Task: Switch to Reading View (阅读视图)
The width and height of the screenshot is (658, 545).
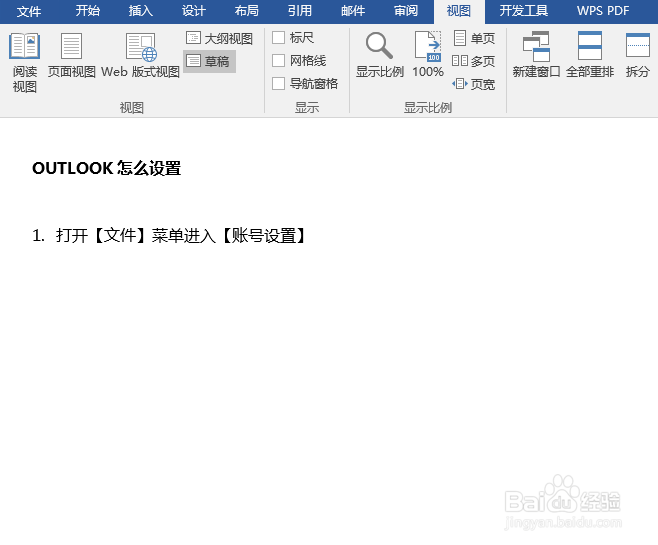Action: tap(24, 62)
